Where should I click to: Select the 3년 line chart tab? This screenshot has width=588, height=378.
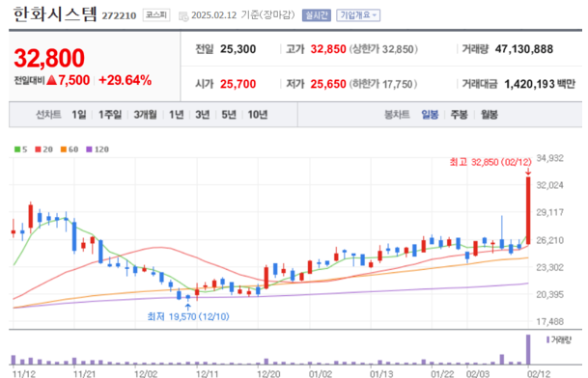pyautogui.click(x=202, y=115)
